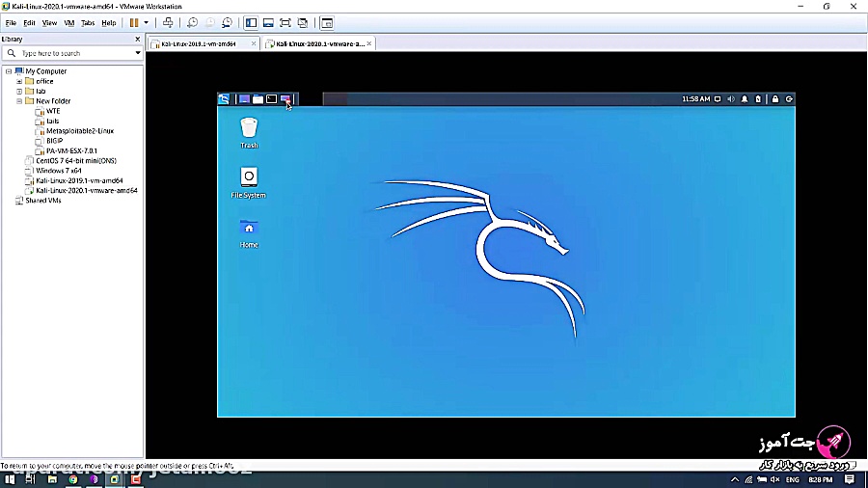Close the Kali-Linux-2020.1-vmware tab
Image resolution: width=868 pixels, height=488 pixels.
369,43
